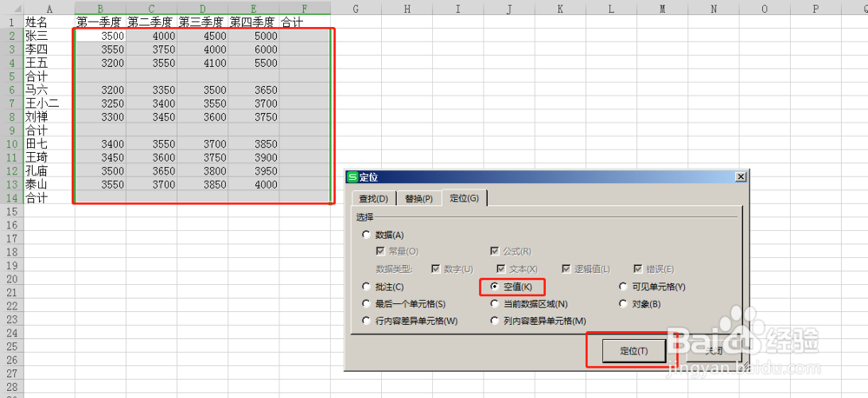Select column F header
868x398 pixels.
pos(305,8)
